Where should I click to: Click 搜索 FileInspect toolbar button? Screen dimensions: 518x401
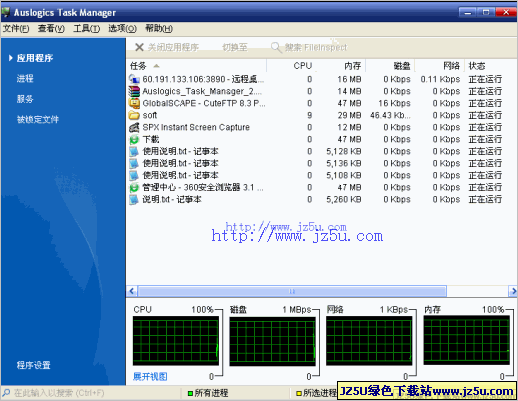pos(309,47)
